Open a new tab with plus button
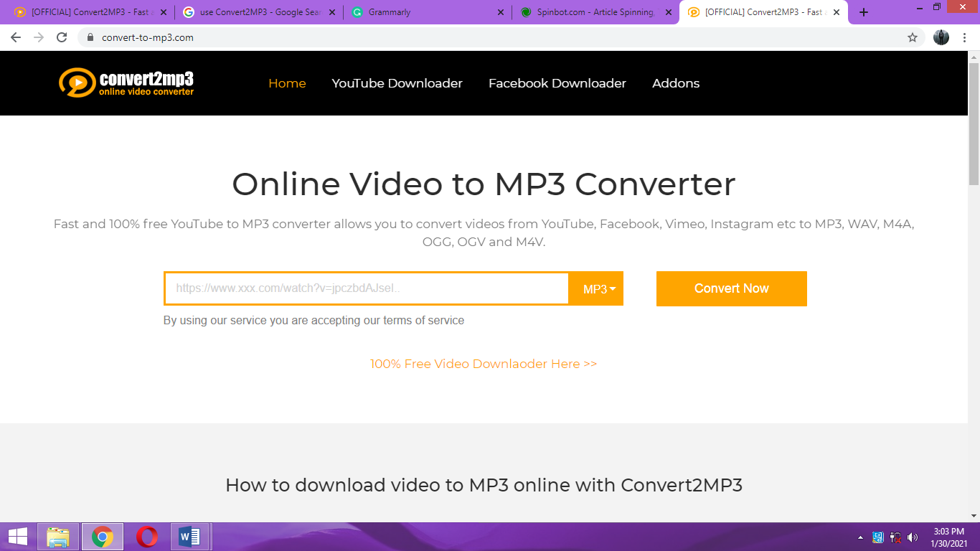The image size is (980, 551). coord(864,12)
